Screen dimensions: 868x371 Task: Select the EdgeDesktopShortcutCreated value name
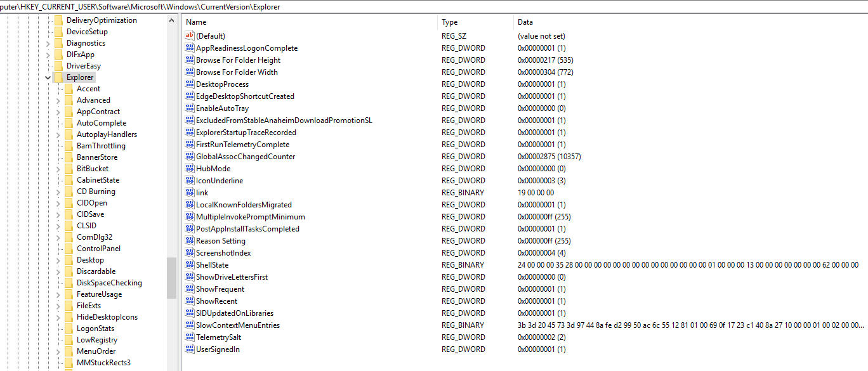(245, 96)
